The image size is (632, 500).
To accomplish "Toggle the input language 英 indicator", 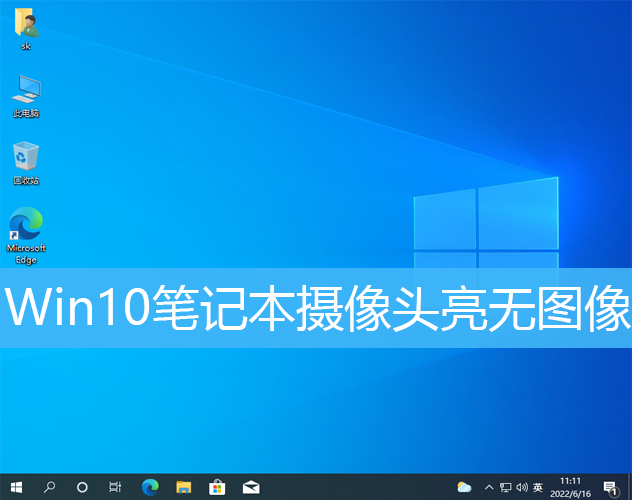I will (538, 487).
